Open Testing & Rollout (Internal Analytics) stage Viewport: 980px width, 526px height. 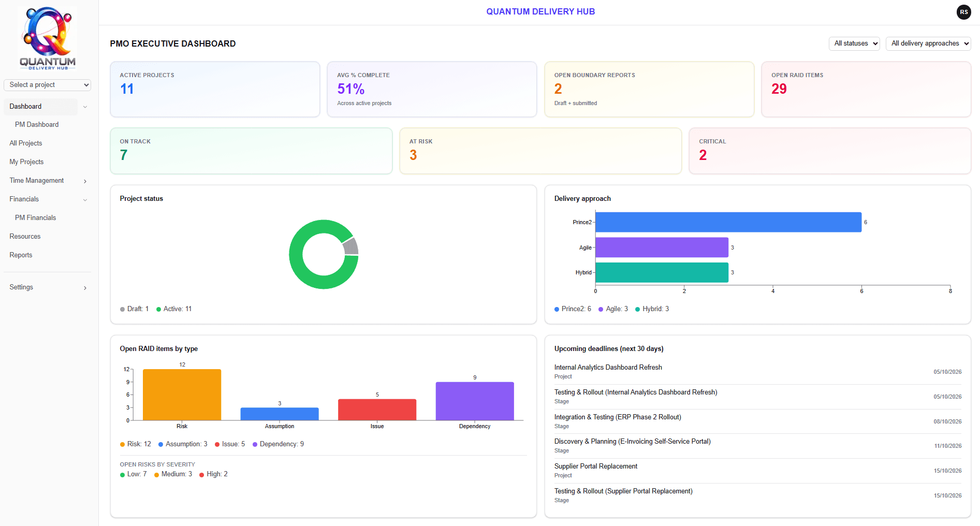point(758,397)
